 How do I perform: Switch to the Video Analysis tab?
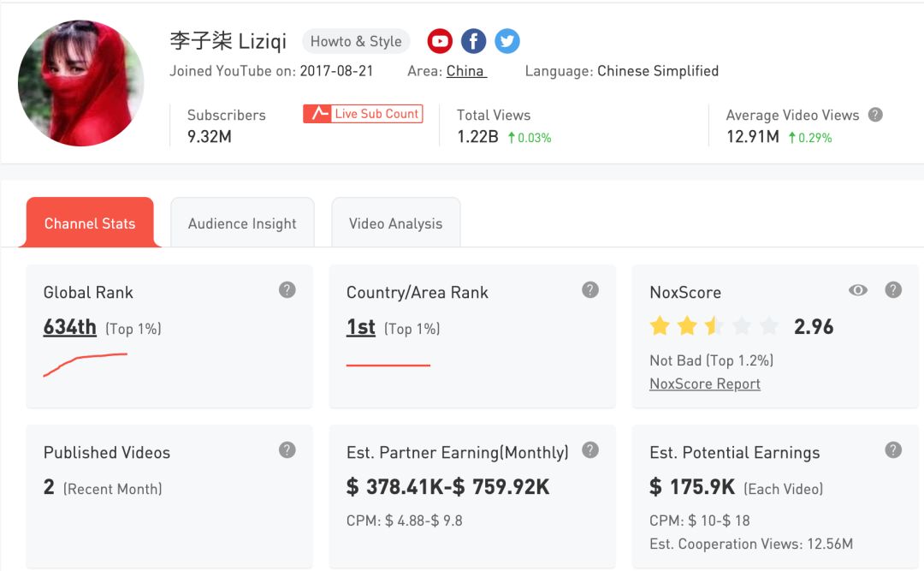tap(395, 223)
